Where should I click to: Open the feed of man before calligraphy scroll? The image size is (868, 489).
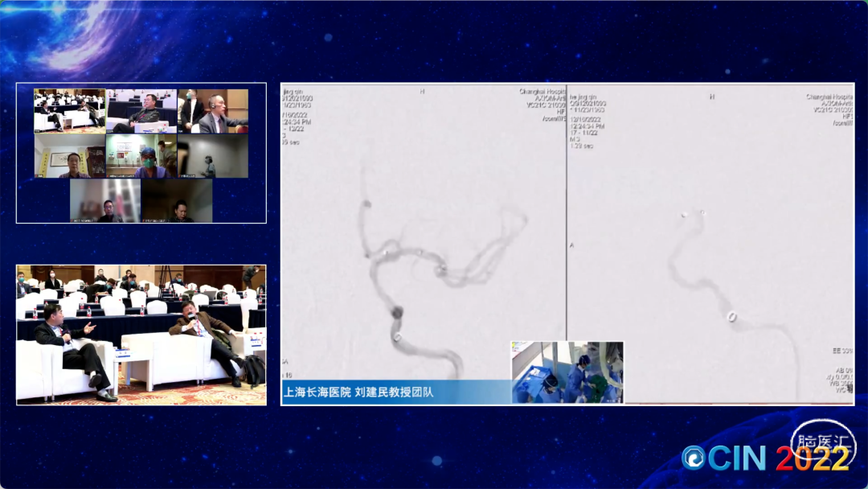tap(69, 155)
